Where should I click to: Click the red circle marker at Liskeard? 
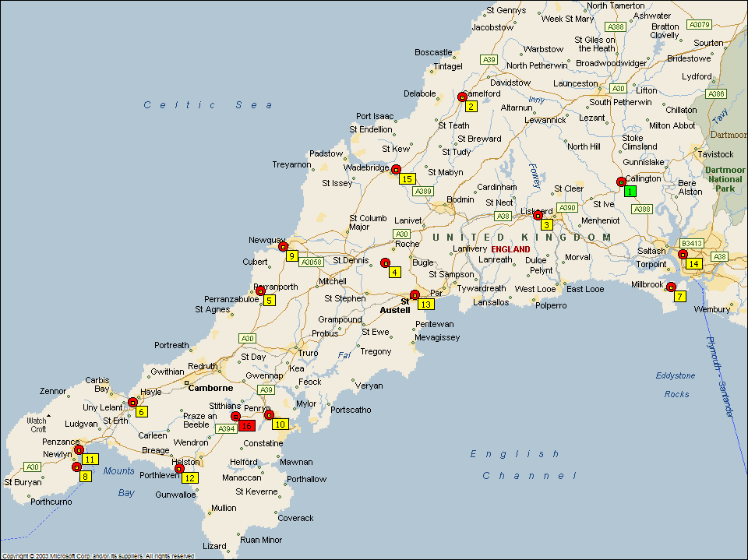pyautogui.click(x=538, y=215)
